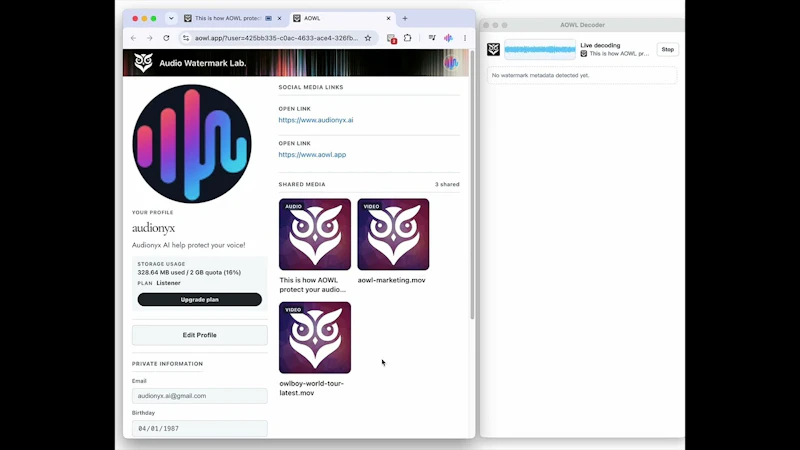This screenshot has height=450, width=800.
Task: Open the audionyx.ai social link
Action: tap(316, 120)
